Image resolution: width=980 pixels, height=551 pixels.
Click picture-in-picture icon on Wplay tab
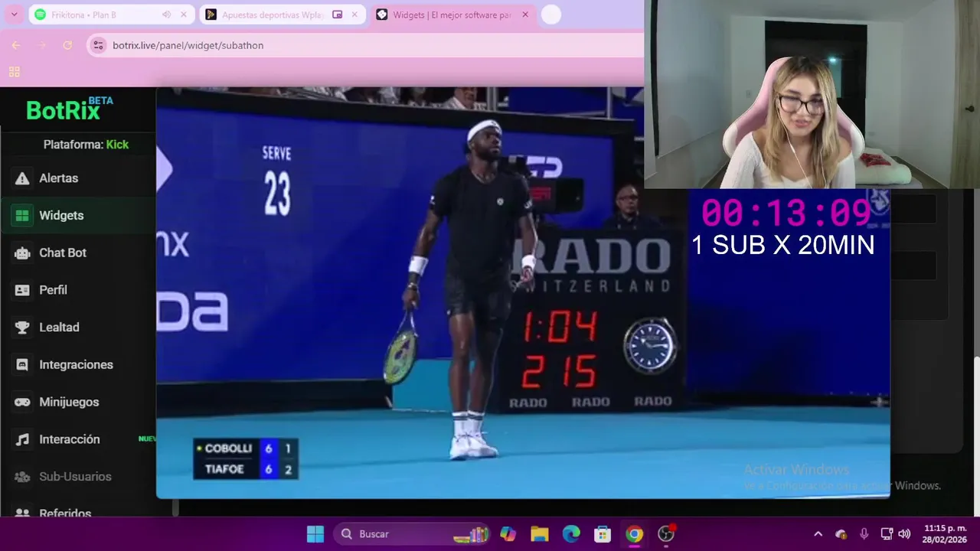pyautogui.click(x=337, y=15)
